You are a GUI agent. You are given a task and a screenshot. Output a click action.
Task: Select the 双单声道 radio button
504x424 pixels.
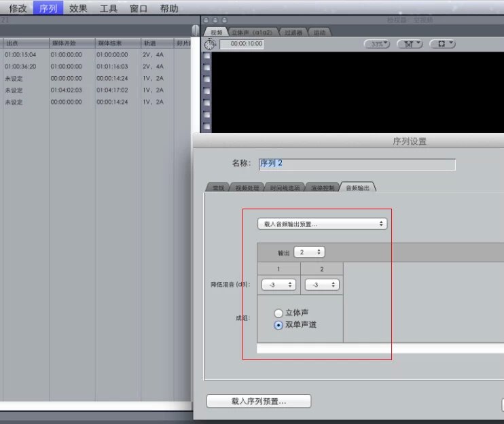[x=278, y=325]
